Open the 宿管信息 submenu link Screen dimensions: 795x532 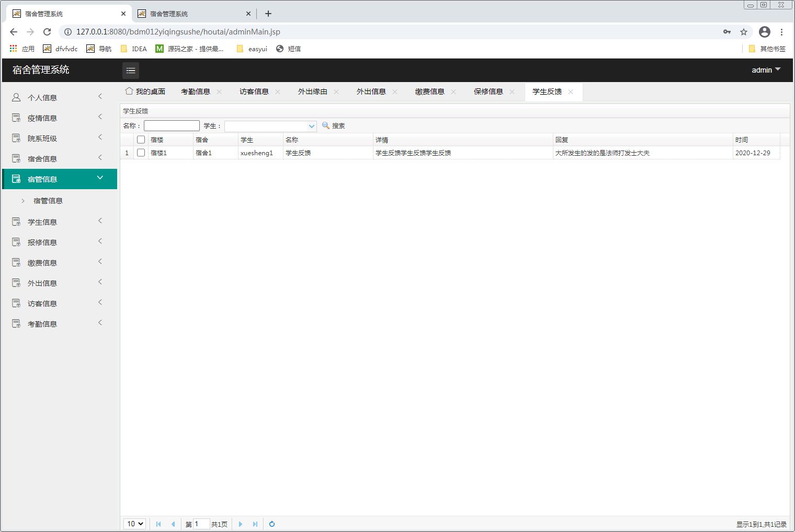(x=48, y=201)
